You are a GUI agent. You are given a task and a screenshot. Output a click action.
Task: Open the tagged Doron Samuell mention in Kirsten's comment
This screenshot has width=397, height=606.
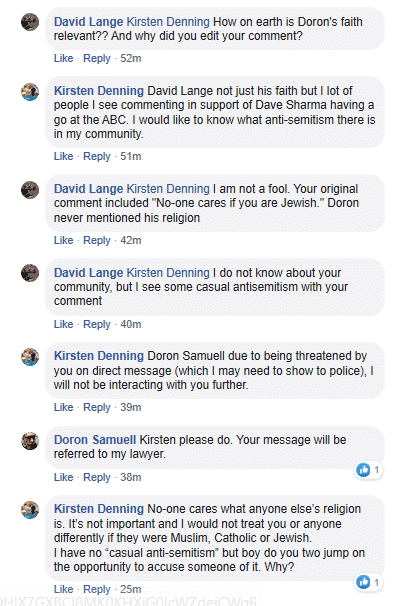click(x=186, y=356)
